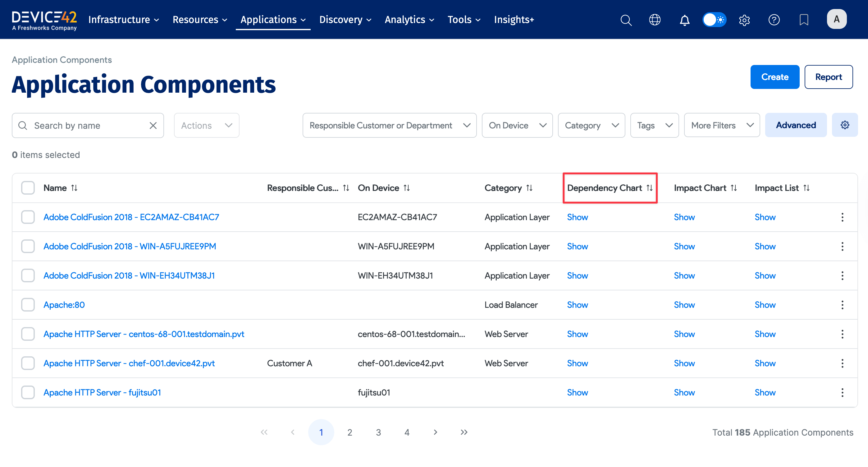Viewport: 868px width, 467px height.
Task: Click the globe language icon in the header
Action: 655,20
